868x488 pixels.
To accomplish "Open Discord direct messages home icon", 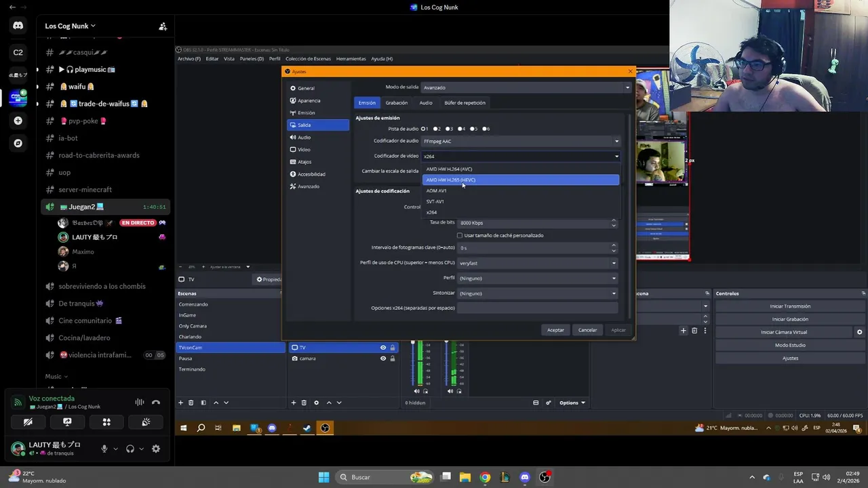I will 18,26.
